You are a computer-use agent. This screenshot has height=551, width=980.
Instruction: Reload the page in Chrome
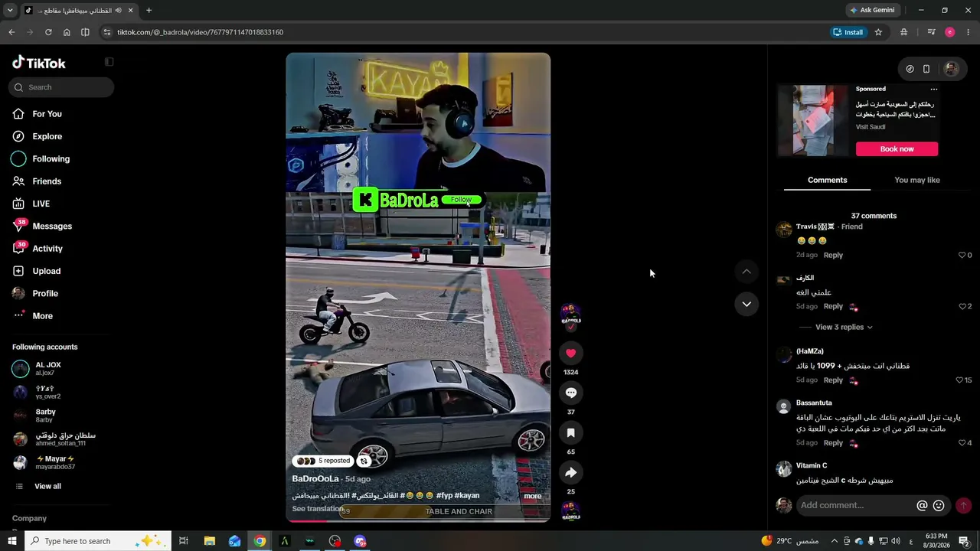tap(48, 32)
